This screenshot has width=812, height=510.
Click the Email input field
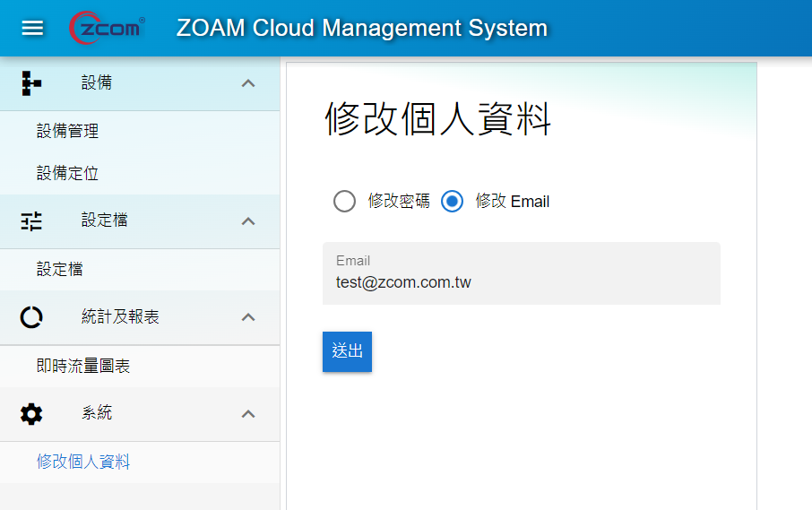point(522,273)
